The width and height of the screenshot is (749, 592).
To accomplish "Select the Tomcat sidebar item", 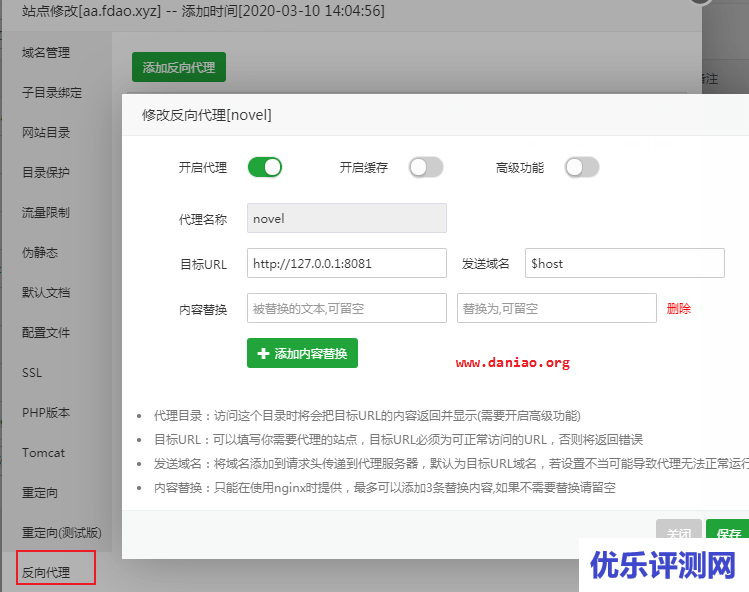I will [x=43, y=452].
